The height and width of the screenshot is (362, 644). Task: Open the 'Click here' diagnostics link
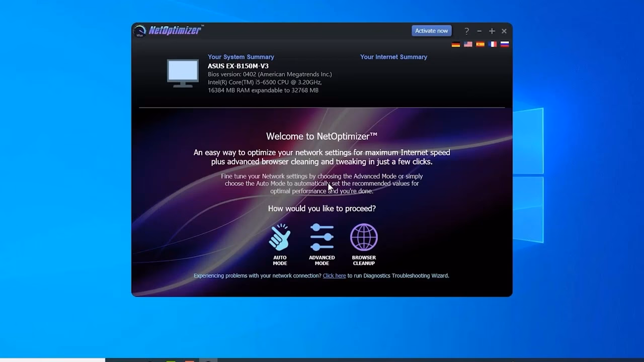[x=334, y=276]
